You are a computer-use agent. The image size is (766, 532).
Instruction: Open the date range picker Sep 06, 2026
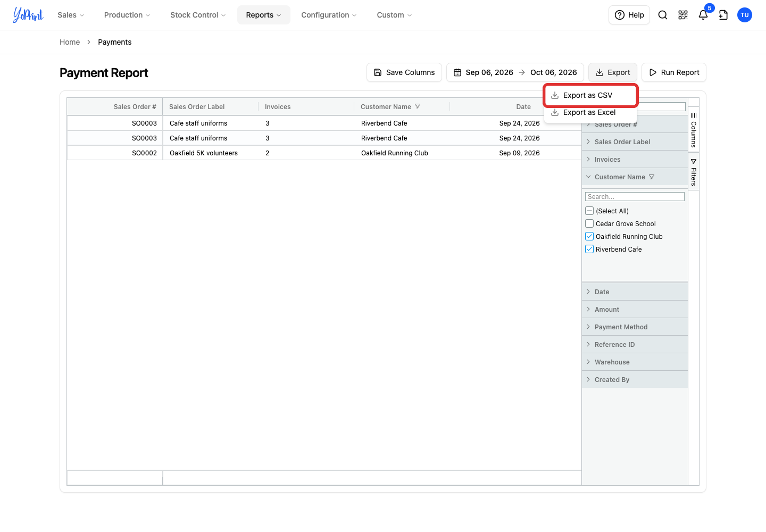click(515, 72)
